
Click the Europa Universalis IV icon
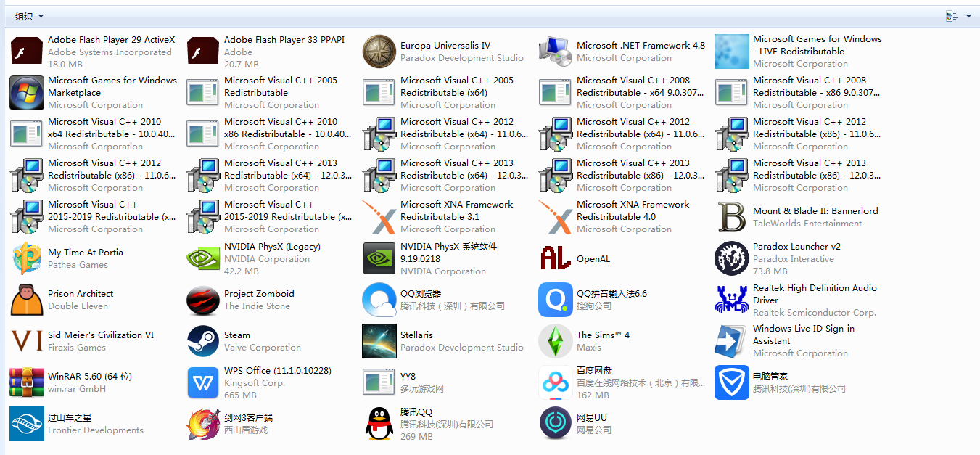(x=379, y=52)
